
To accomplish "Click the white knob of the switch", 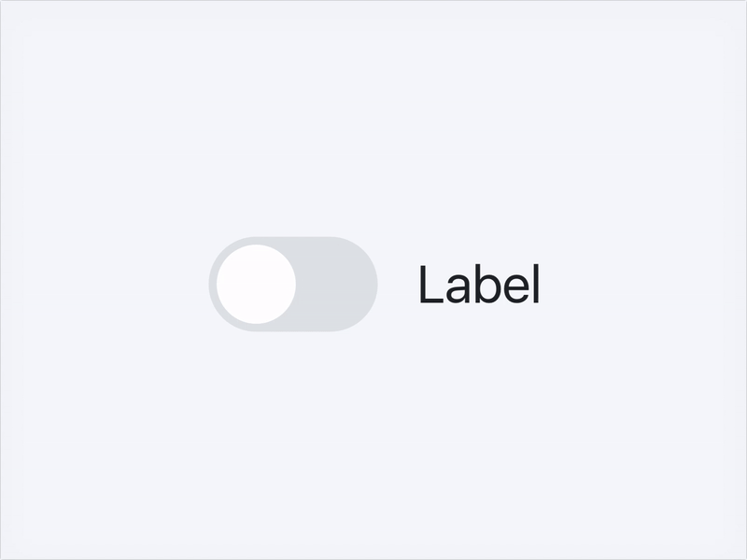I will click(256, 285).
